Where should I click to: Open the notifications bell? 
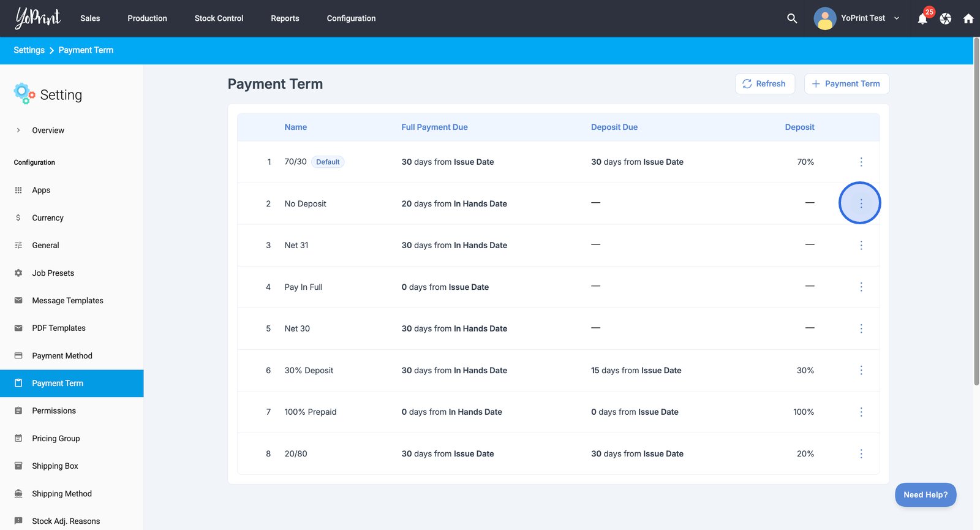coord(922,19)
